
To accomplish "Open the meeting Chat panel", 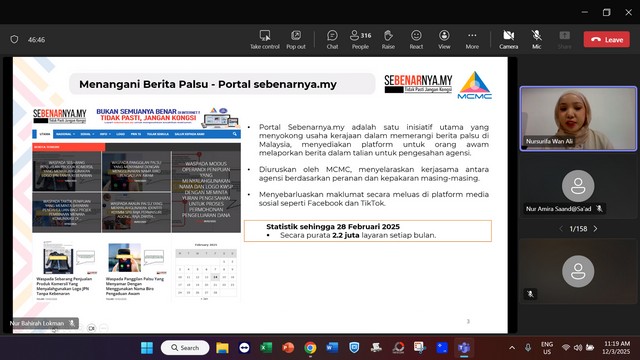I will click(x=332, y=40).
